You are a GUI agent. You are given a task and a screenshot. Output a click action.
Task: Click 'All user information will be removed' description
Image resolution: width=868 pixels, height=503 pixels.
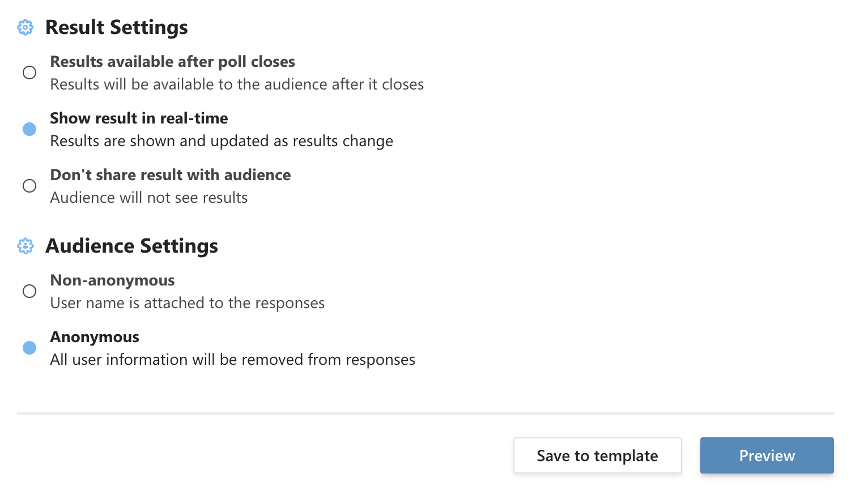point(232,359)
